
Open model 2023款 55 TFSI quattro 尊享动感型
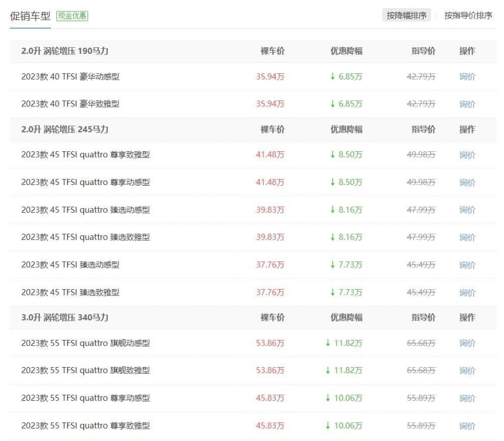[86, 398]
